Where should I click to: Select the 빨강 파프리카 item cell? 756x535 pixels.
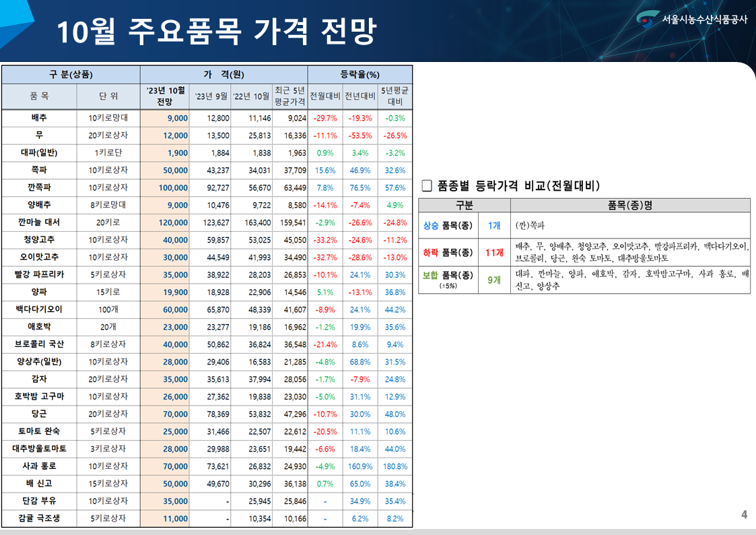point(39,274)
